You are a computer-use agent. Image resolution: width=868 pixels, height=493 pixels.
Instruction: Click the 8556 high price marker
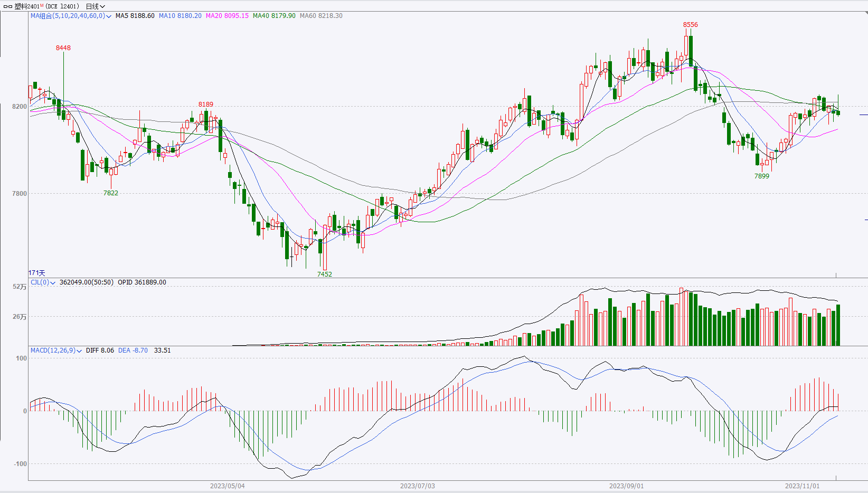(690, 25)
